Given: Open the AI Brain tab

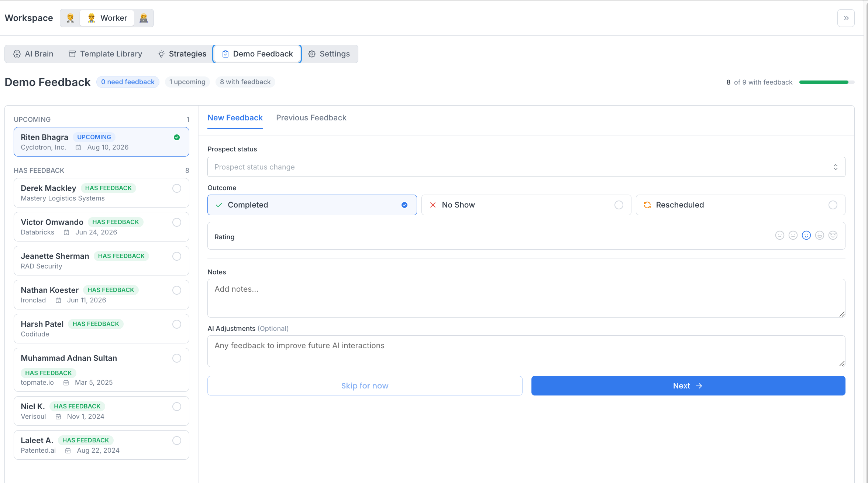Looking at the screenshot, I should click(x=33, y=54).
